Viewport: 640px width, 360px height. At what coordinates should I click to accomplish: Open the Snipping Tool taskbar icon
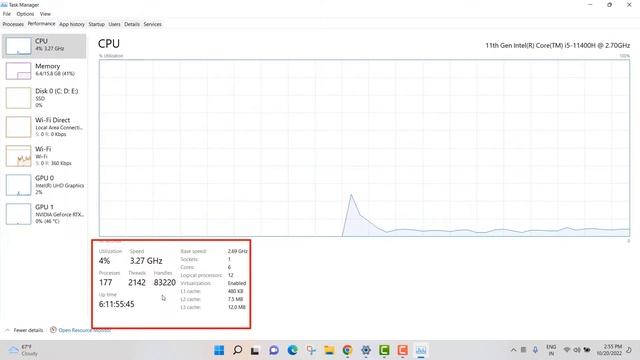311,350
